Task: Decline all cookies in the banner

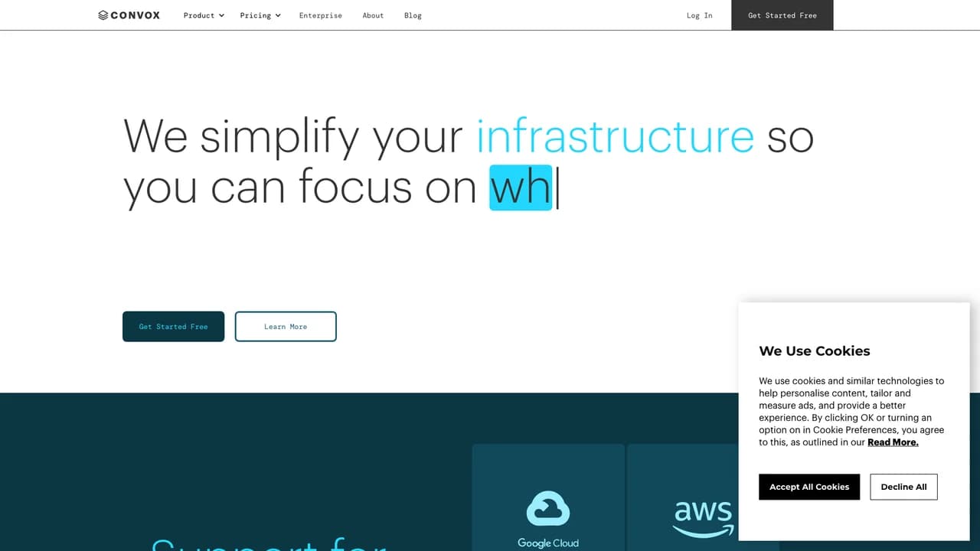Action: [903, 487]
